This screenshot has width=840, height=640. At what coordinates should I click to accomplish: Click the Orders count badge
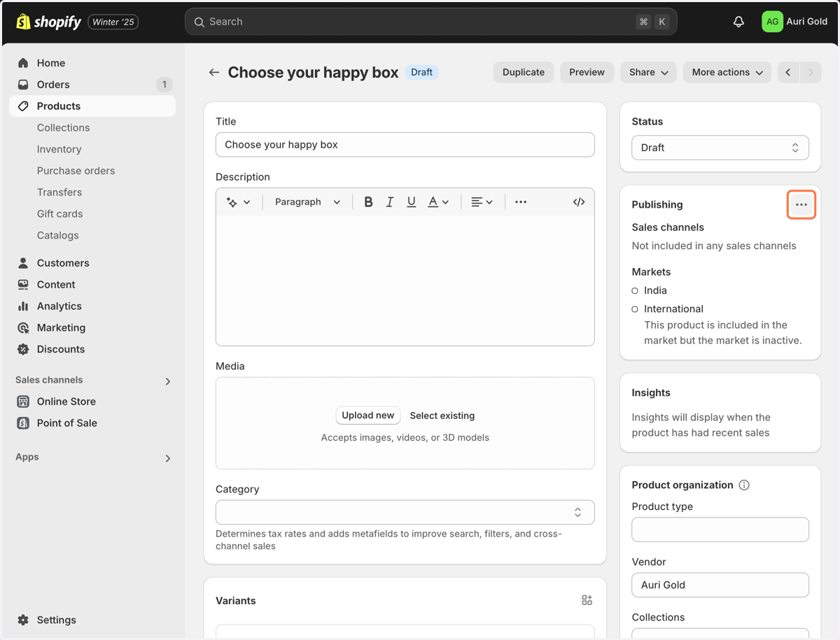tap(164, 85)
